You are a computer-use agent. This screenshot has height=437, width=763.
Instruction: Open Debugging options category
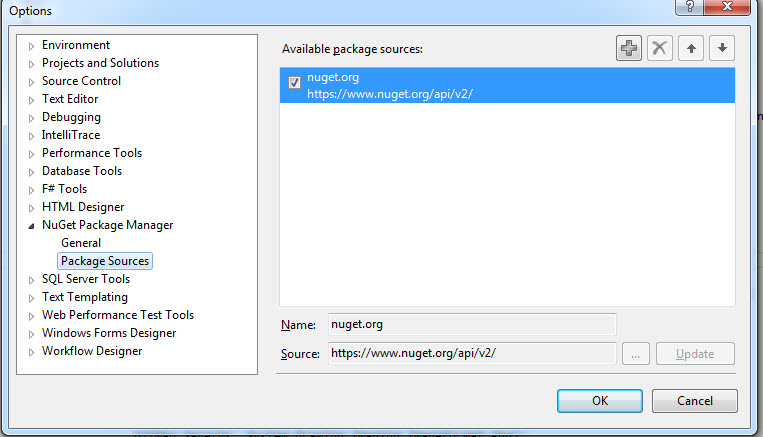click(x=71, y=117)
